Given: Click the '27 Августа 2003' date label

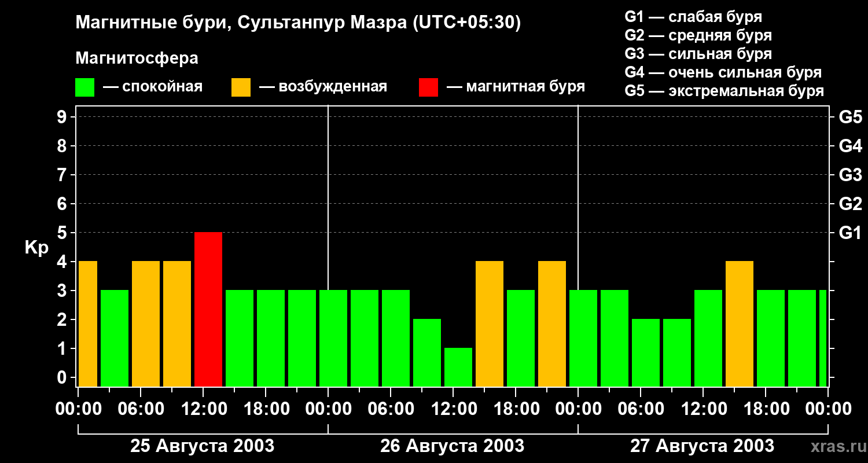Looking at the screenshot, I should point(703,446).
